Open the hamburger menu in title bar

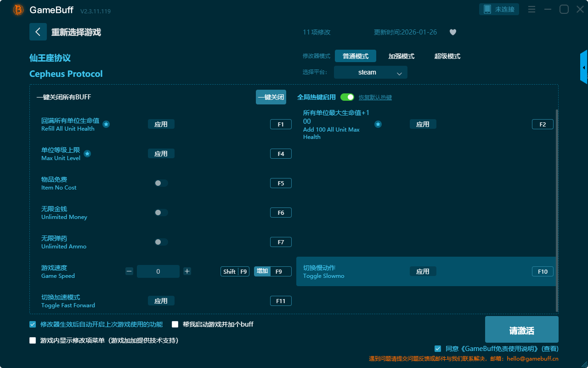[531, 9]
